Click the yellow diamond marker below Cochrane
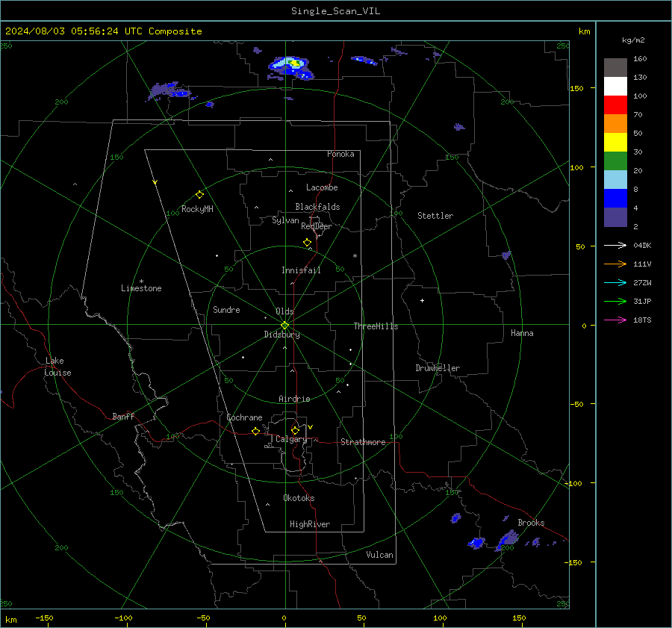Viewport: 672px width, 628px height. [255, 432]
